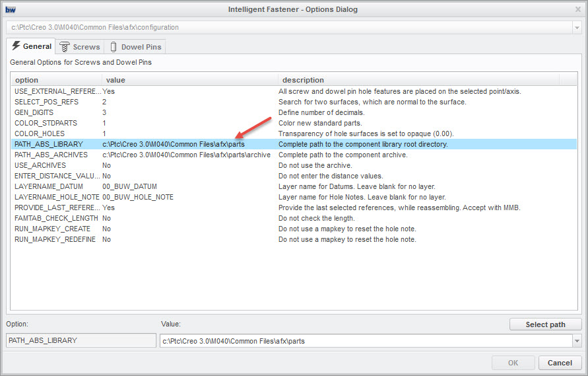Expand the Value field dropdown arrow
Screen dimensions: 588x376
click(577, 341)
